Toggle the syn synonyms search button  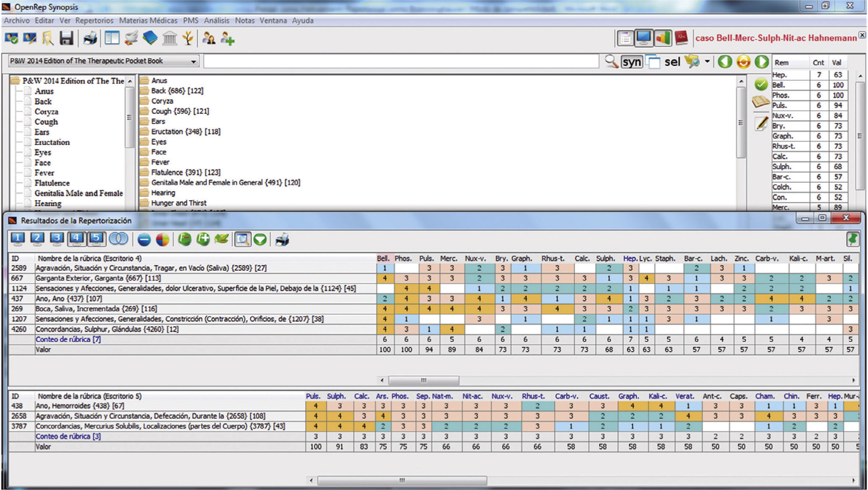[x=631, y=62]
